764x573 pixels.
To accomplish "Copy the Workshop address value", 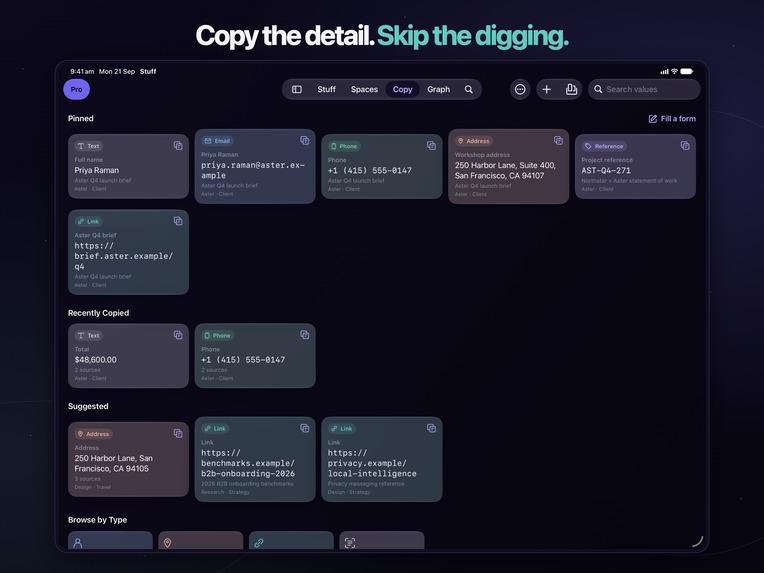I will (x=558, y=140).
